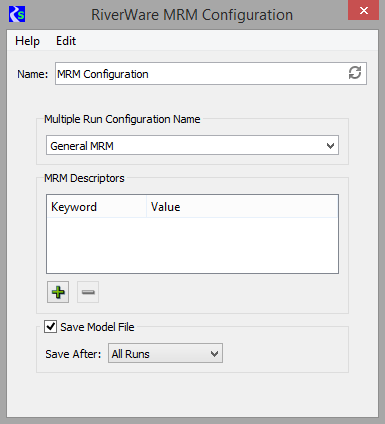This screenshot has height=424, width=385.
Task: Open the Help menu
Action: tap(27, 41)
